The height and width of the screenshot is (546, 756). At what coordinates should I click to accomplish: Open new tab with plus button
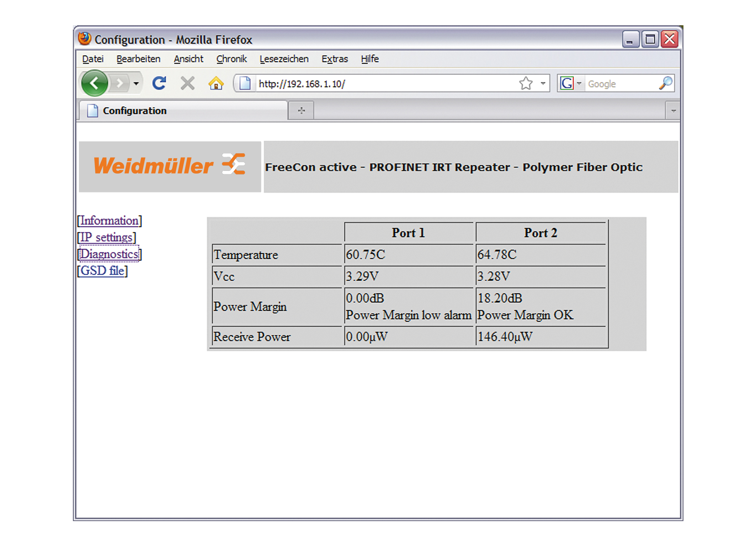click(301, 111)
